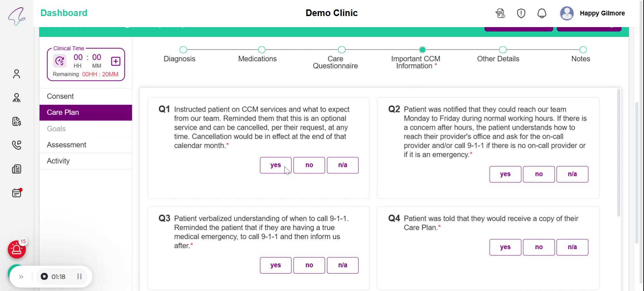644x291 pixels.
Task: Open Happy Gilmore user profile menu
Action: 593,13
